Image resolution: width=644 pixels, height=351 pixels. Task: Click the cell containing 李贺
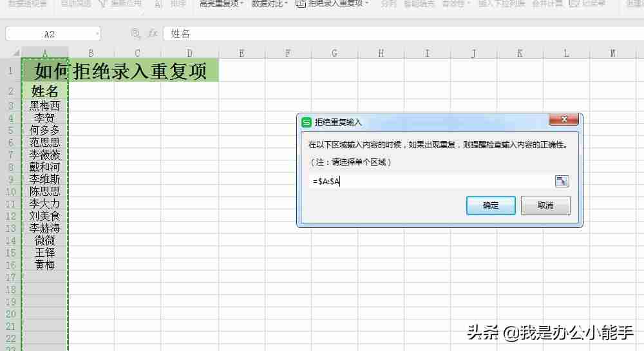[45, 118]
